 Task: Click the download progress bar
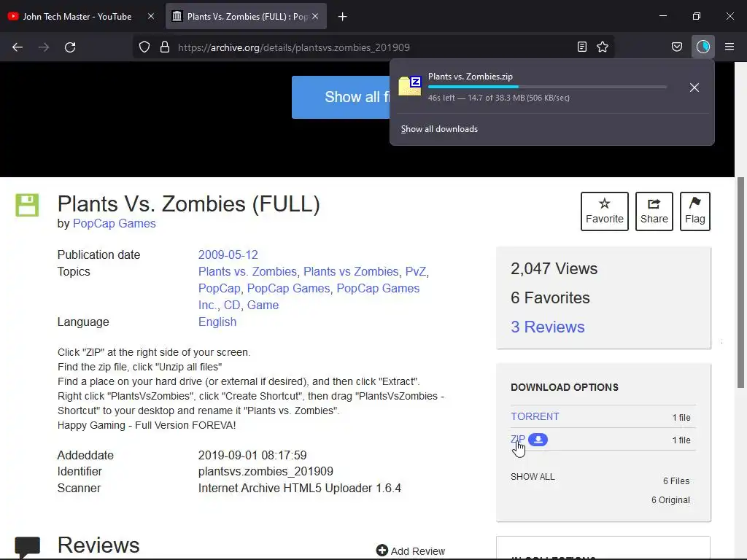(547, 87)
